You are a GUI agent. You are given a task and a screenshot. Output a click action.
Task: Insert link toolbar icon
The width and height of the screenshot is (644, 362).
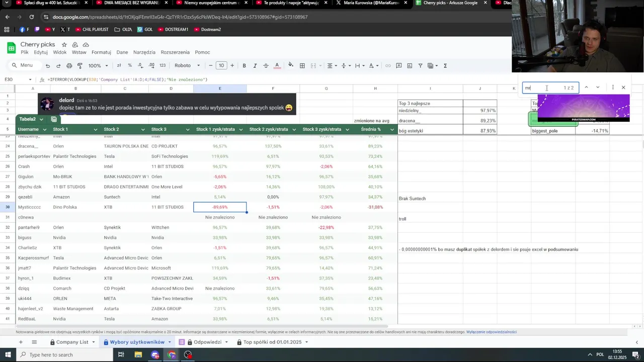tap(388, 65)
